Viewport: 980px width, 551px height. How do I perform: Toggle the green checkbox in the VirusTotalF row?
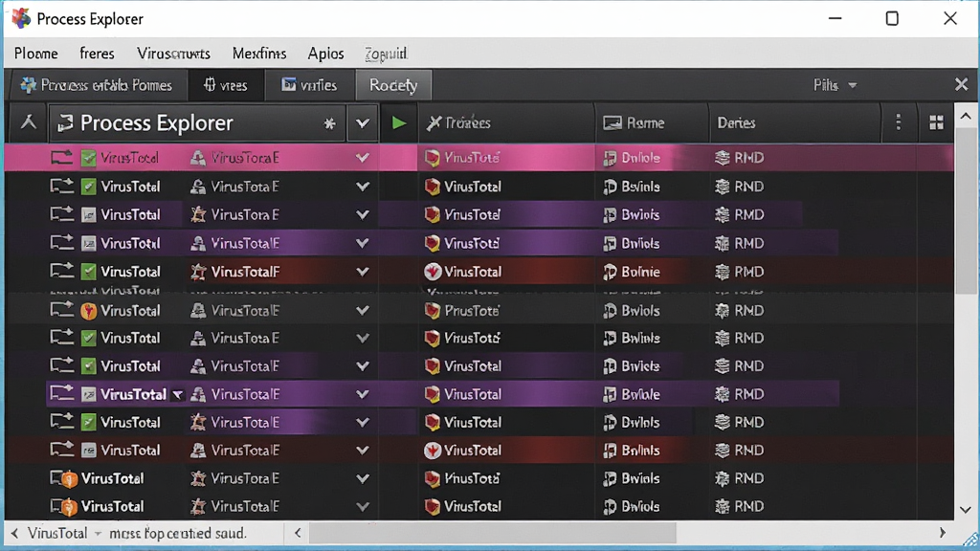[x=89, y=272]
